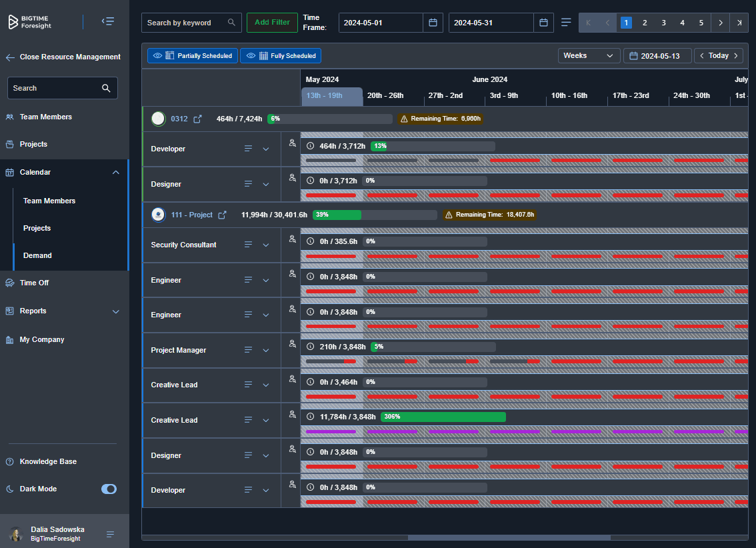
Task: Expand the Designer row under 0312
Action: pos(265,184)
